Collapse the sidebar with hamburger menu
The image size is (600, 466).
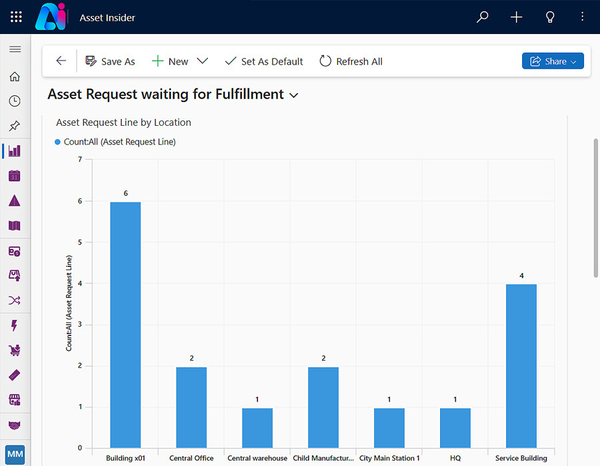[x=14, y=49]
